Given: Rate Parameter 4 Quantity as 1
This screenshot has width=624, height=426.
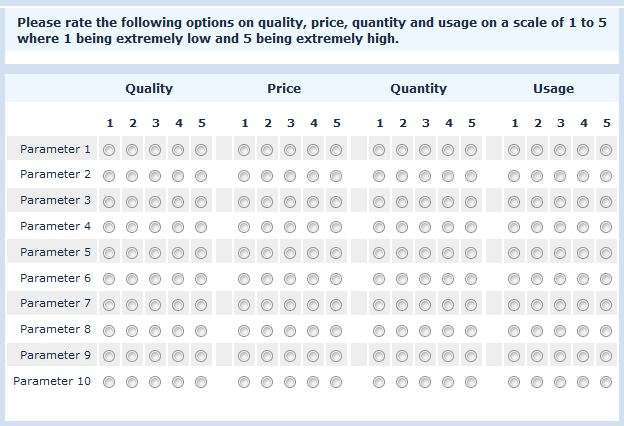Looking at the screenshot, I should [379, 227].
